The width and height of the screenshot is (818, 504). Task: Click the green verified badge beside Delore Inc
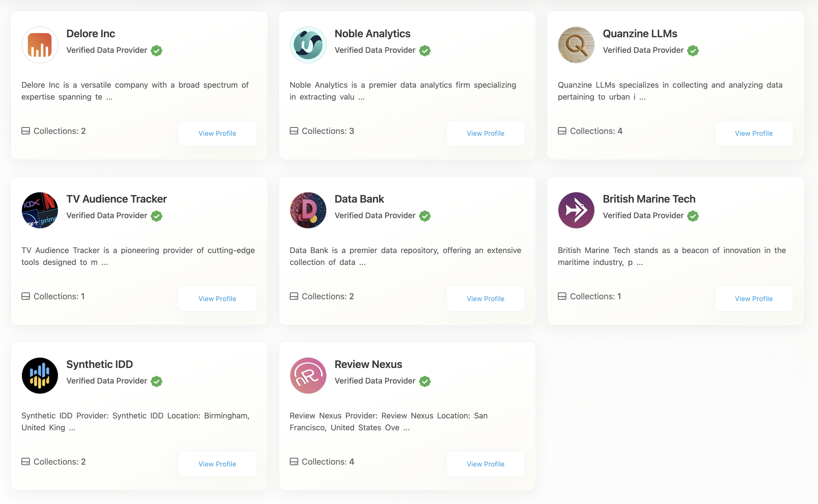pos(157,51)
